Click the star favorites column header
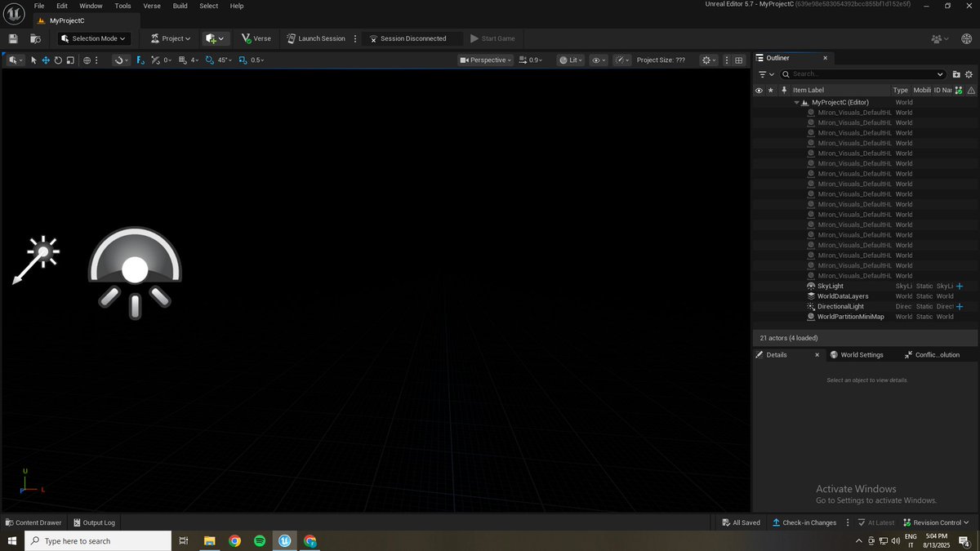Viewport: 980px width, 551px height. tap(770, 90)
